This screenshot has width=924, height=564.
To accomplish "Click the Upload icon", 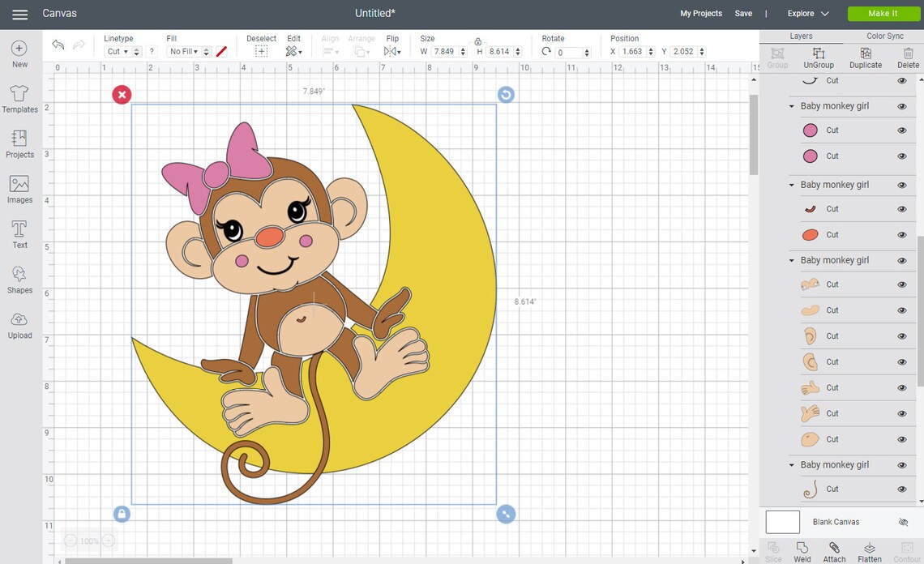I will 19,323.
